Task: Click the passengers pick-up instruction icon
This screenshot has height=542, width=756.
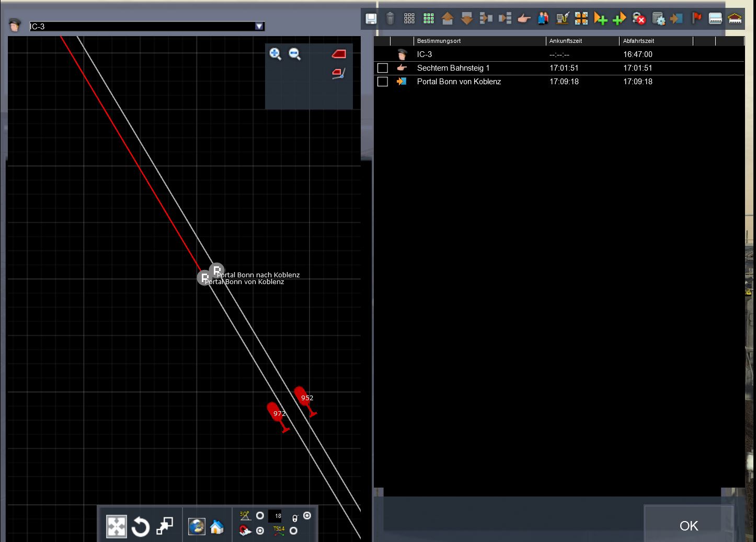Action: tap(543, 19)
